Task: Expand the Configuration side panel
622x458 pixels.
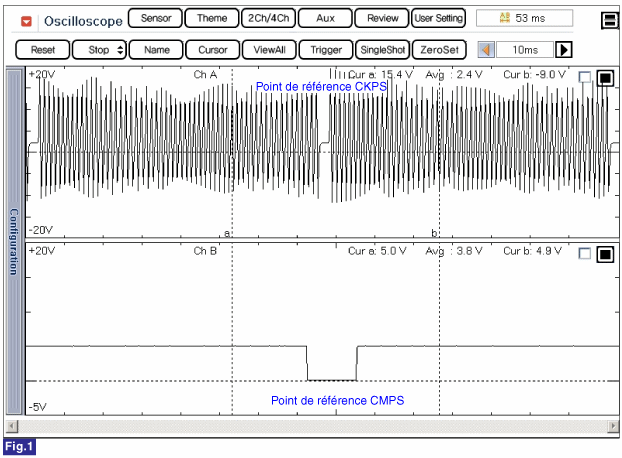Action: pos(14,240)
